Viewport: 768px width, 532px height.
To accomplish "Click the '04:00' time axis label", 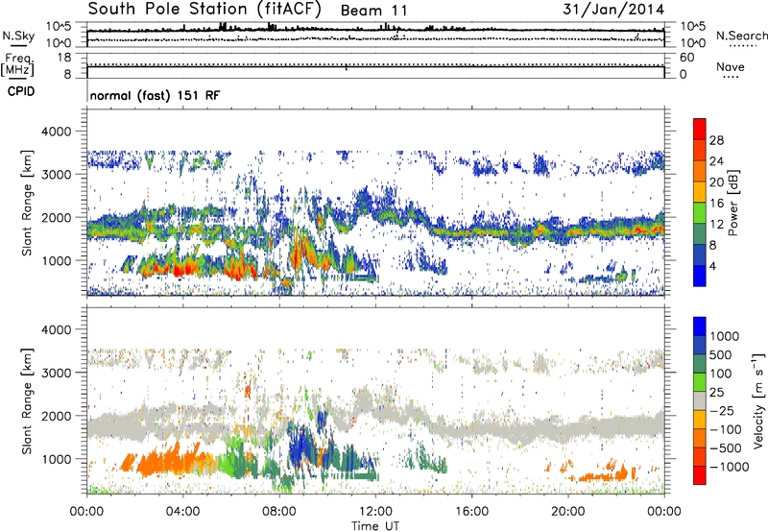I will pyautogui.click(x=182, y=512).
